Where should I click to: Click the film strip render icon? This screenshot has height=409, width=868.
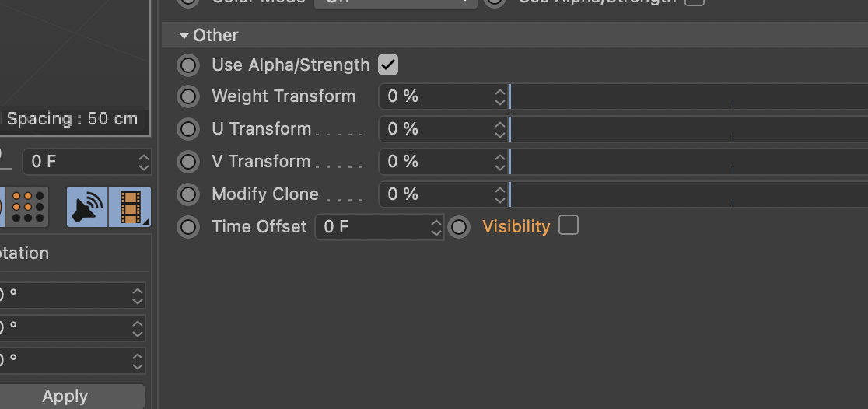130,207
